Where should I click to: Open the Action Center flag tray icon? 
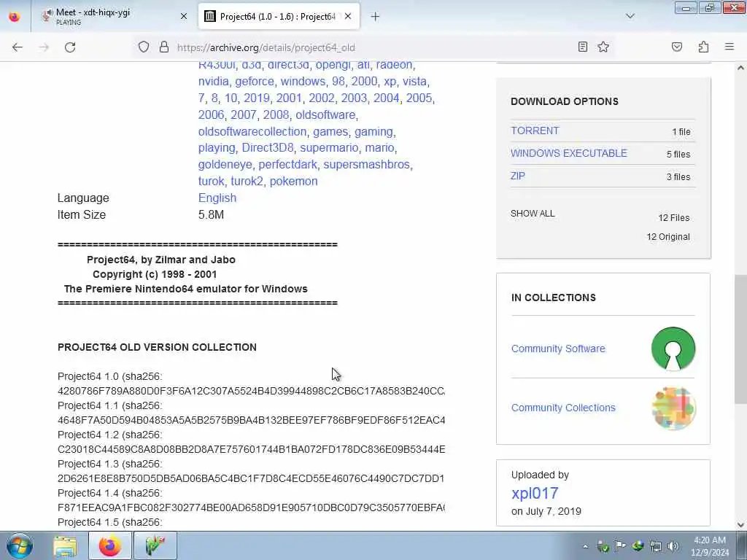(620, 546)
